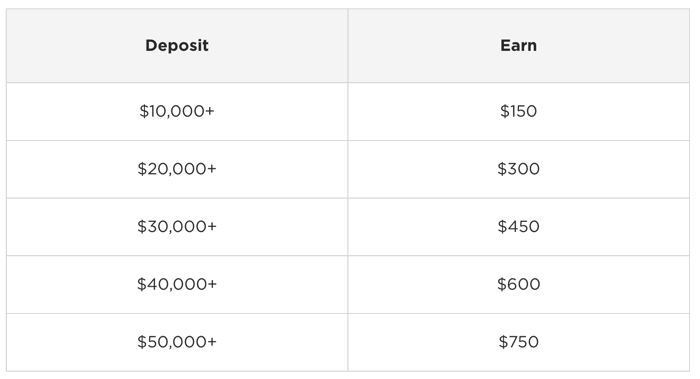Viewport: 700px width, 379px height.
Task: Click the $50,000+ amount text
Action: (177, 342)
